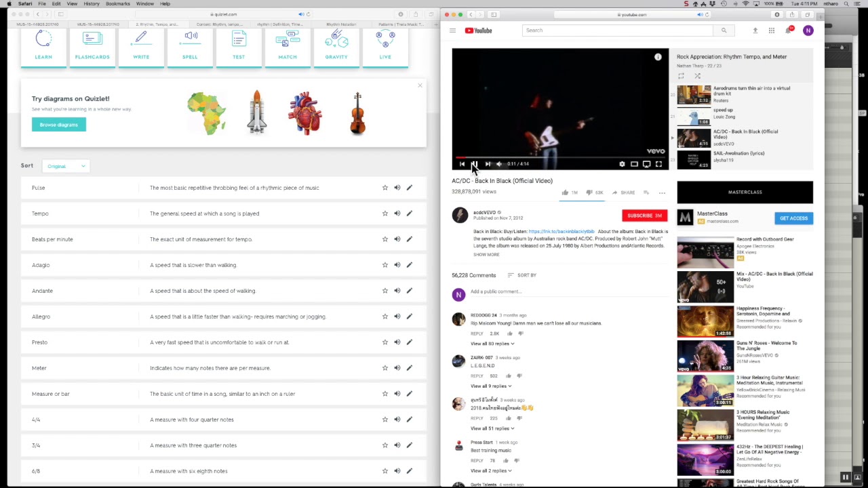Open Quizlet Flashcards mode
This screenshot has width=868, height=488.
[x=92, y=47]
